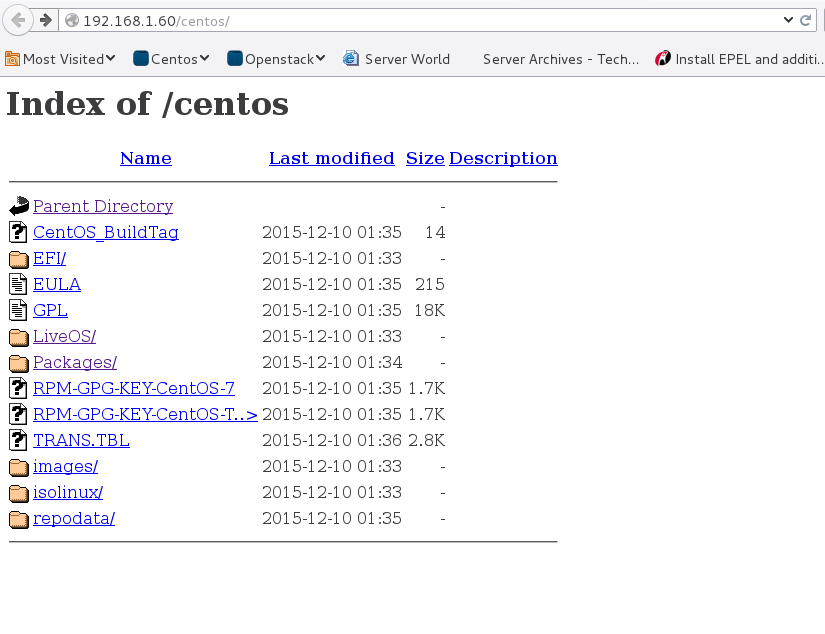Go back with the browser back arrow

click(x=18, y=21)
